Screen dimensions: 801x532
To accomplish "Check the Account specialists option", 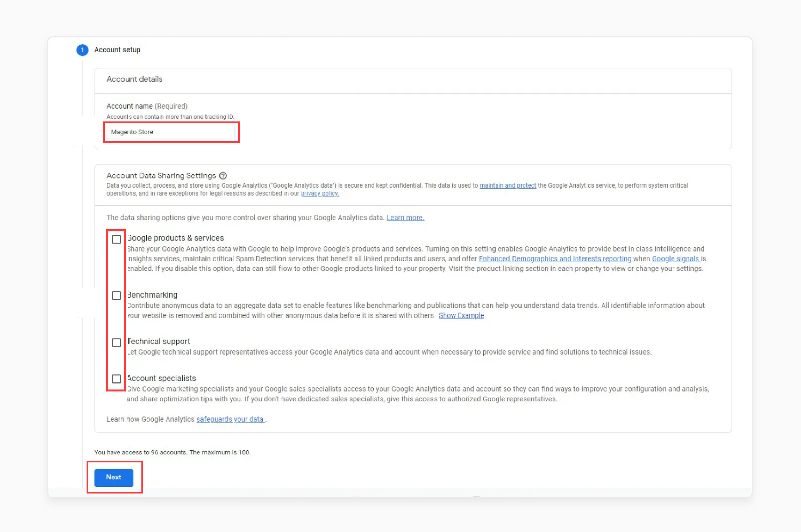I will click(116, 379).
